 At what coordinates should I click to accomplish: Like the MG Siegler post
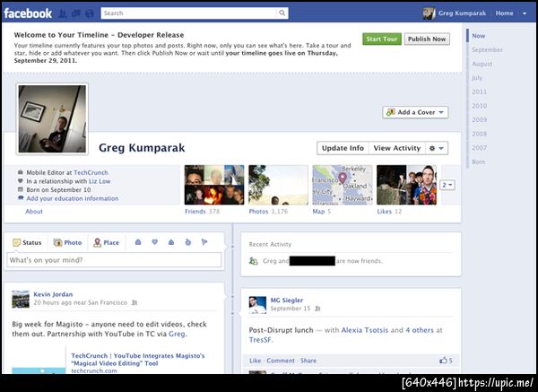(255, 361)
